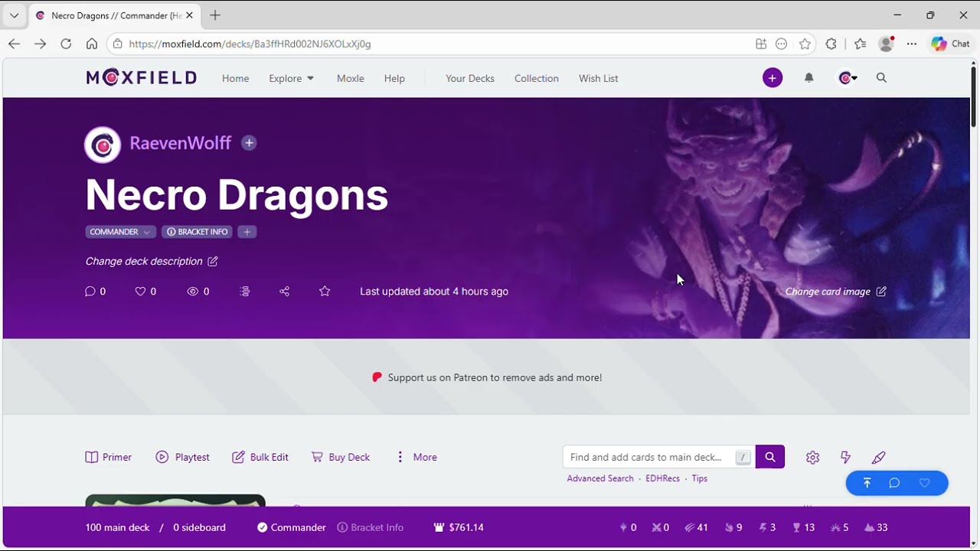Screen dimensions: 980x551
Task: Click the RaevenWolff username
Action: pyautogui.click(x=180, y=143)
